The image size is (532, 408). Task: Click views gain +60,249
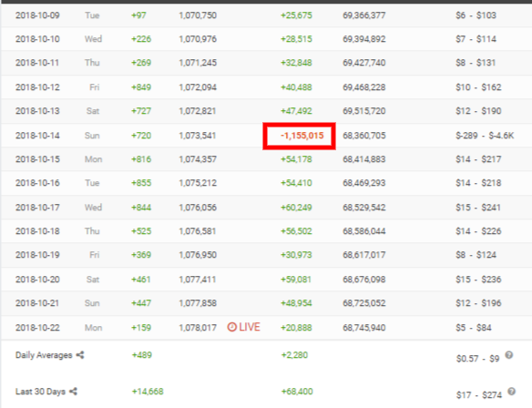(296, 208)
